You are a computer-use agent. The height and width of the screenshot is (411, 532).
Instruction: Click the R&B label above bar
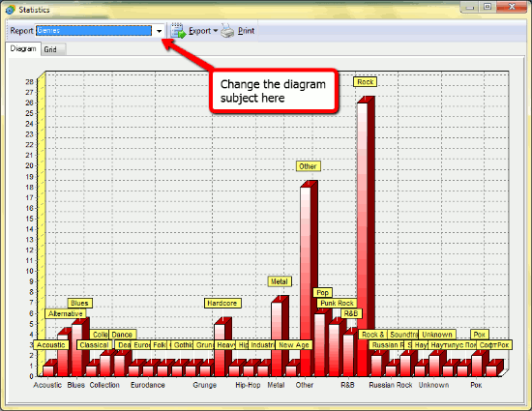[351, 313]
